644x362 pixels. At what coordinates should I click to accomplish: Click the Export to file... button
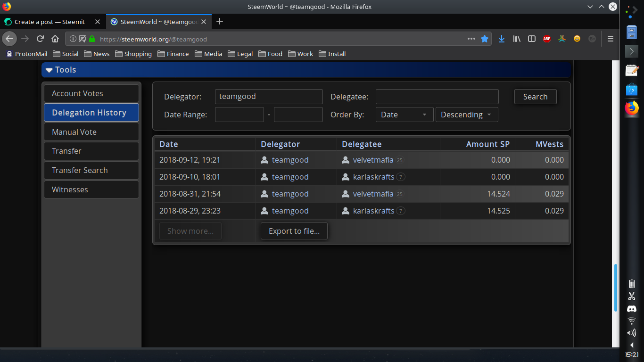point(294,231)
